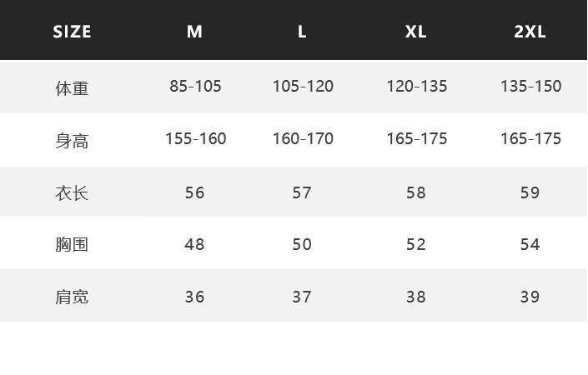Select the M size column header
The height and width of the screenshot is (375, 588).
194,32
